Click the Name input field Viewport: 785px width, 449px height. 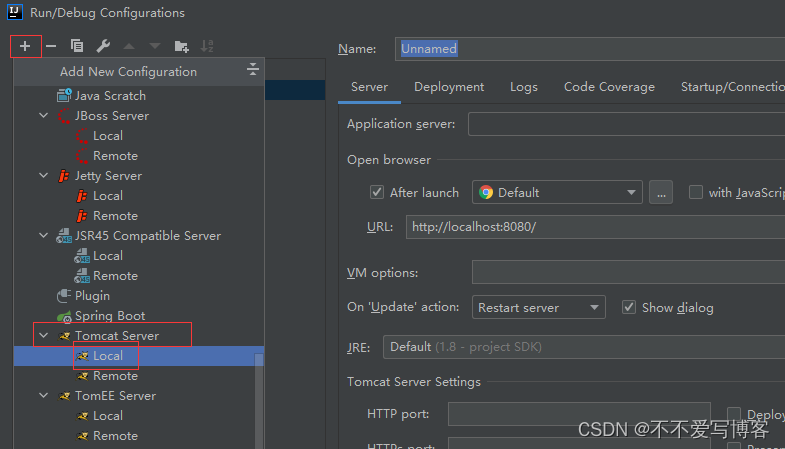point(590,49)
